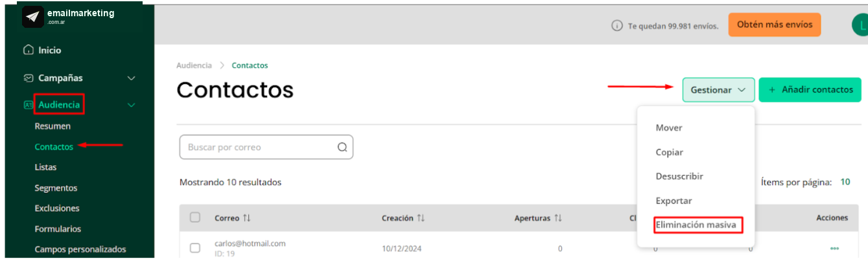Choose Exportar in the Gestionar menu

tap(674, 201)
